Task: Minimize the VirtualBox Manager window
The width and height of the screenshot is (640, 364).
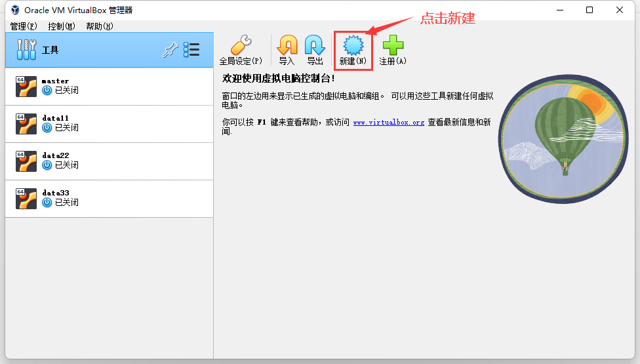Action: (x=560, y=10)
